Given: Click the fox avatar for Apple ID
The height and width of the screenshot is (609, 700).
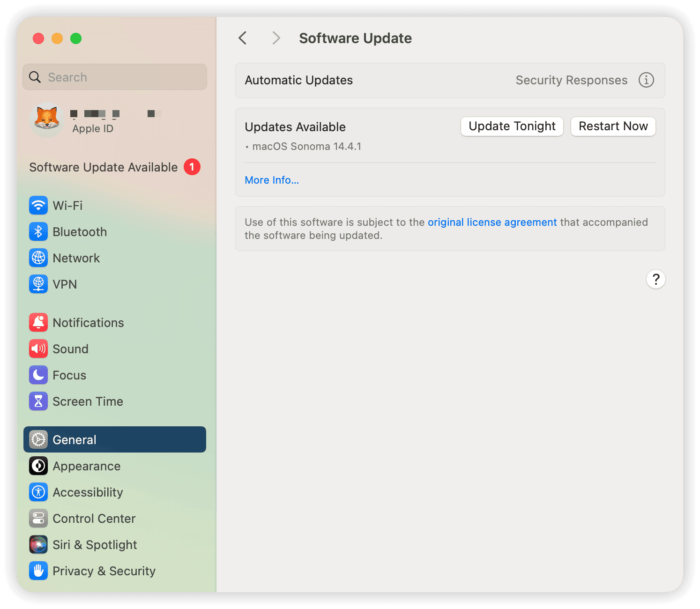Looking at the screenshot, I should (x=47, y=119).
